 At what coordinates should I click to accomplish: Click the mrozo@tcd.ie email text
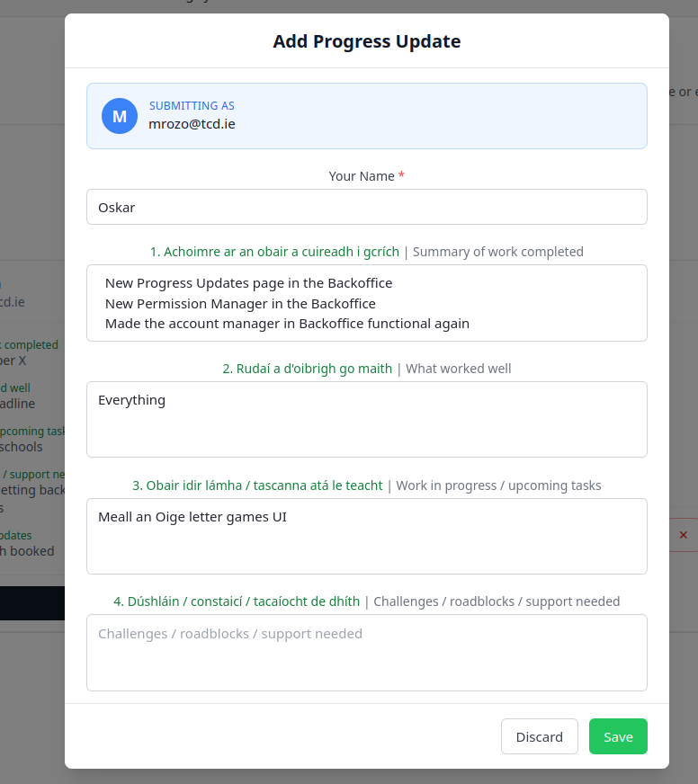click(192, 124)
